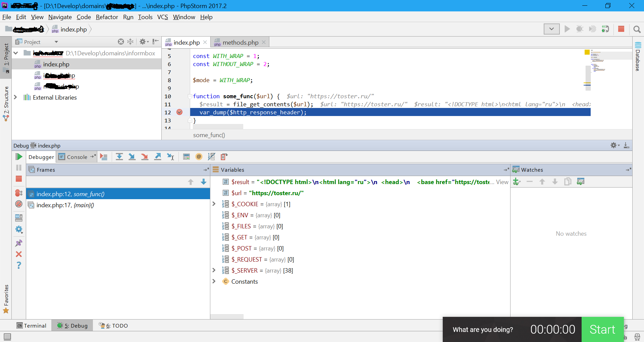
Task: Click the last debugger toolbar icon
Action: click(224, 157)
